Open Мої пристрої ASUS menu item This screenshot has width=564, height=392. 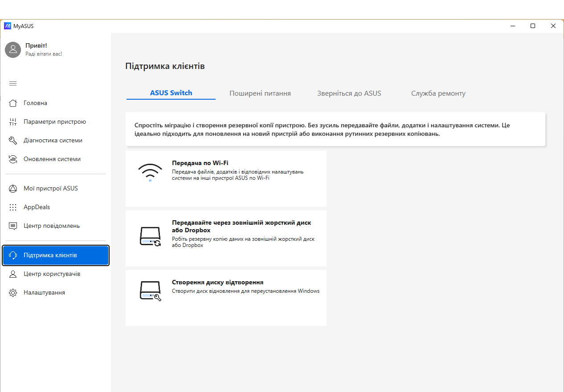[x=56, y=188]
